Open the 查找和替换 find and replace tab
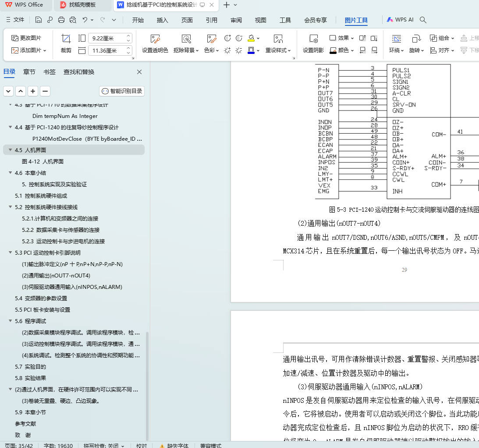479x448 pixels. click(79, 72)
